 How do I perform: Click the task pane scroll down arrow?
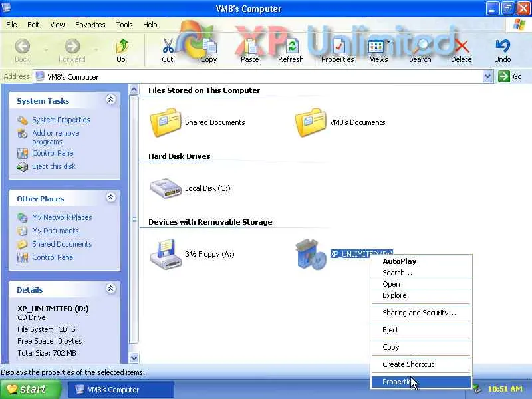[134, 358]
